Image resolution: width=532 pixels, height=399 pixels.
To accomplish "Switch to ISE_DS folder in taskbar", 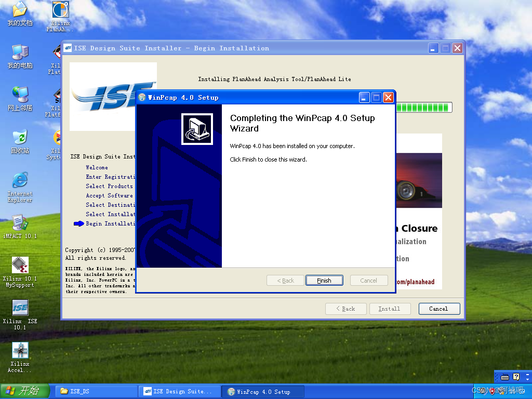I will [96, 391].
